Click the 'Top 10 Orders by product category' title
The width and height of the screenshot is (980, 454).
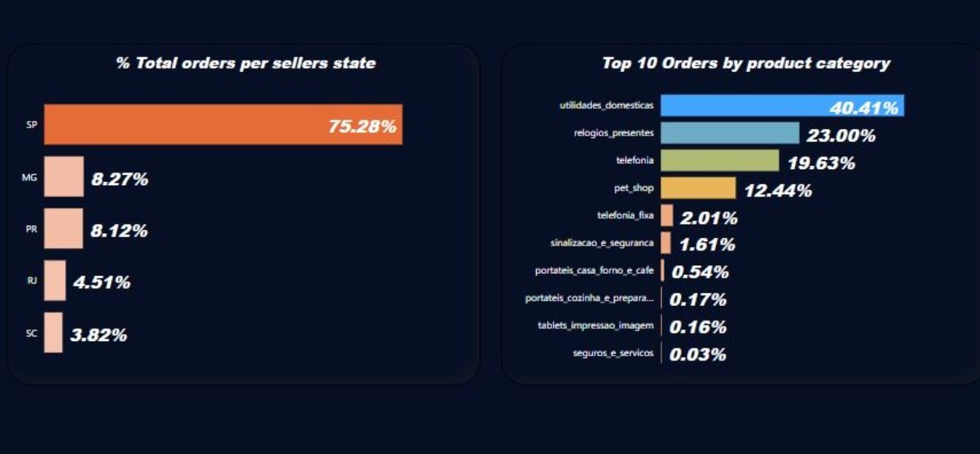746,63
